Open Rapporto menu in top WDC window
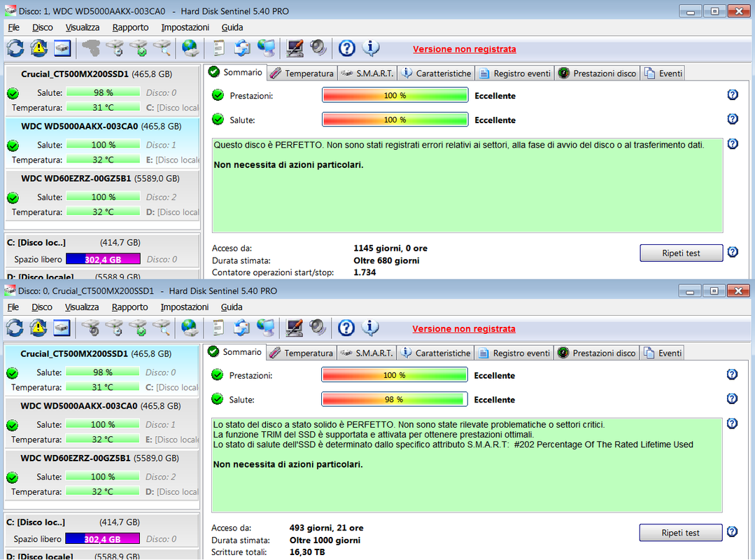The height and width of the screenshot is (560, 755). click(130, 27)
